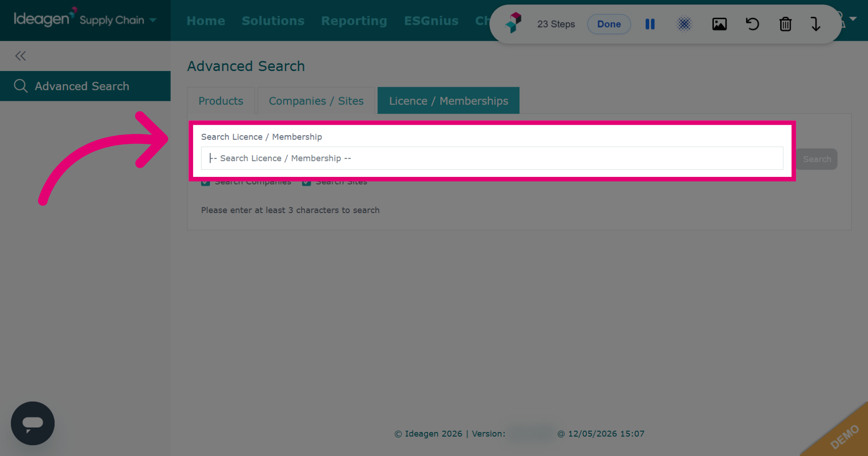Open the chat bubble widget
The width and height of the screenshot is (868, 456).
[x=33, y=423]
